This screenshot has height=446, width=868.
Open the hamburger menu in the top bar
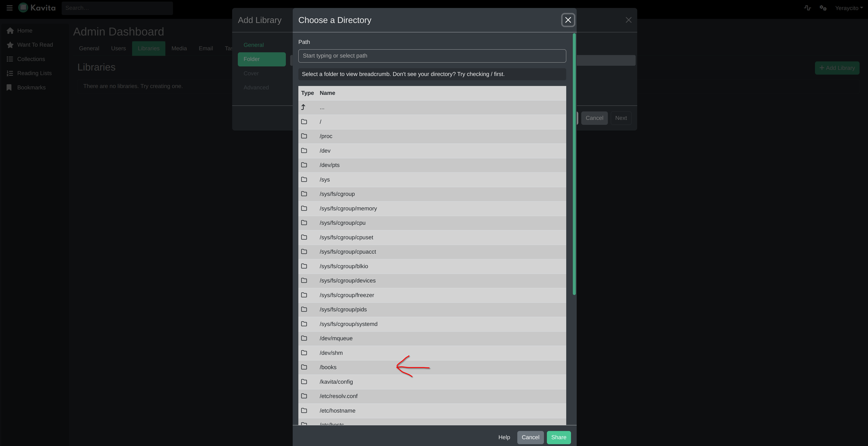9,8
